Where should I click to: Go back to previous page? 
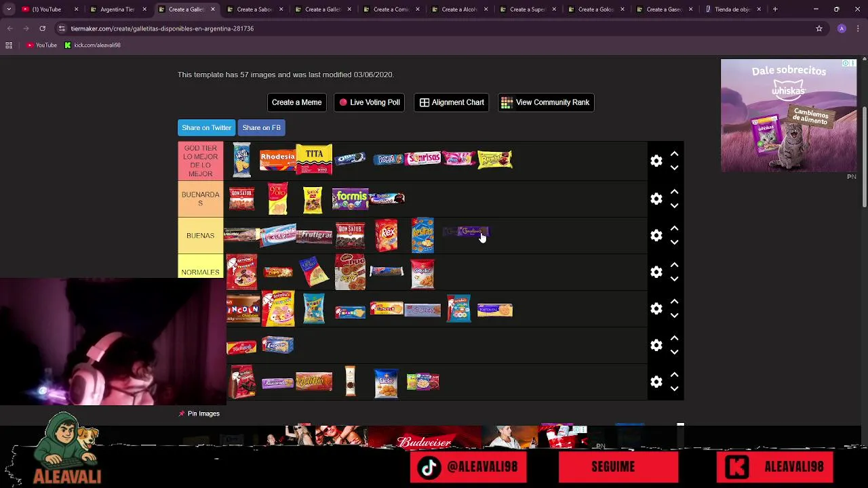pos(9,28)
